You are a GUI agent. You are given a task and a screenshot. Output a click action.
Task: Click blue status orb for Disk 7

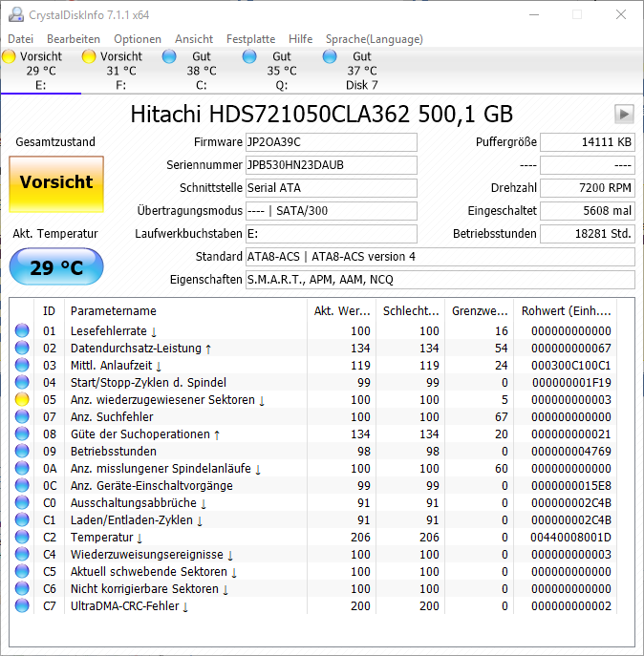pos(330,56)
